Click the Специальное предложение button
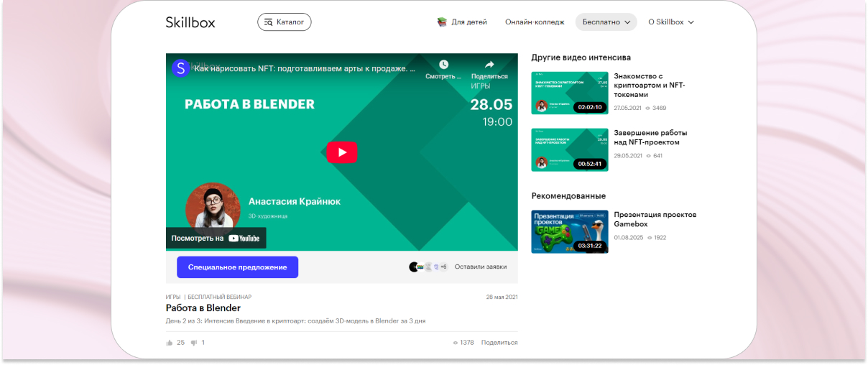868x365 pixels. pyautogui.click(x=237, y=267)
